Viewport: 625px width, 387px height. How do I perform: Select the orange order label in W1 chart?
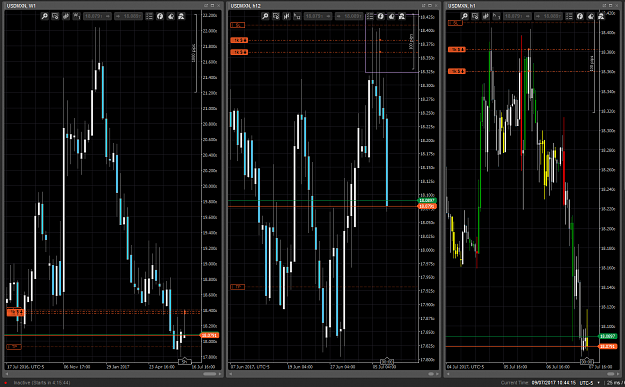[16, 312]
